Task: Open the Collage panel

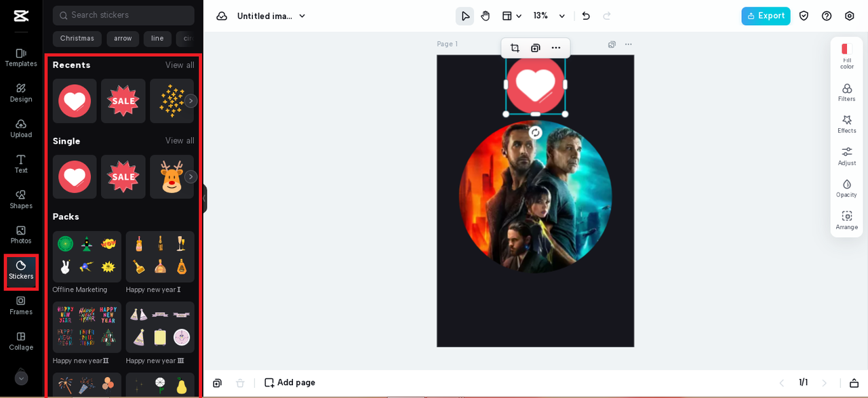Action: (21, 341)
